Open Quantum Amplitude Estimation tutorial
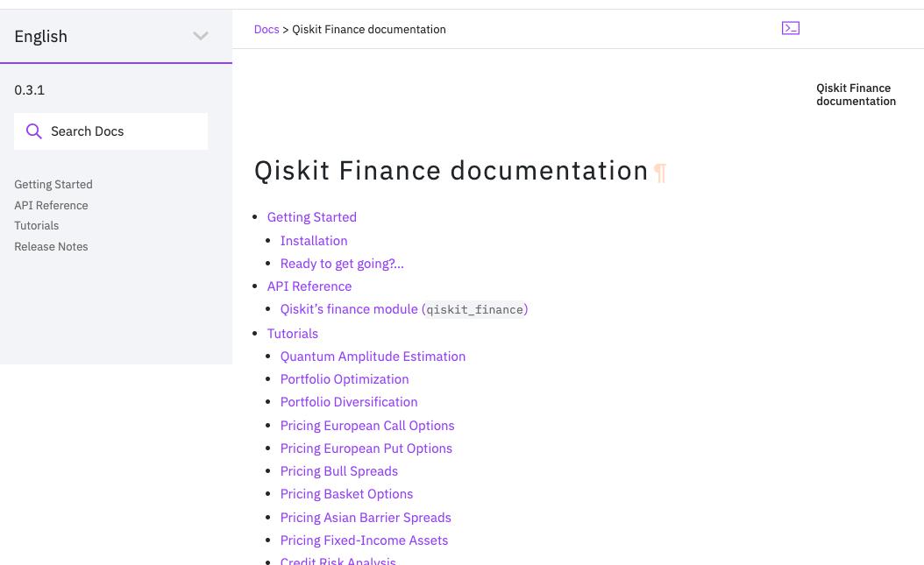This screenshot has width=924, height=565. (373, 357)
